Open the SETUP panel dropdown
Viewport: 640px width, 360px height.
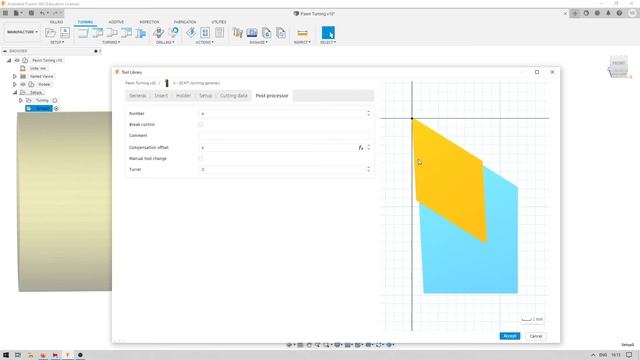click(x=57, y=42)
